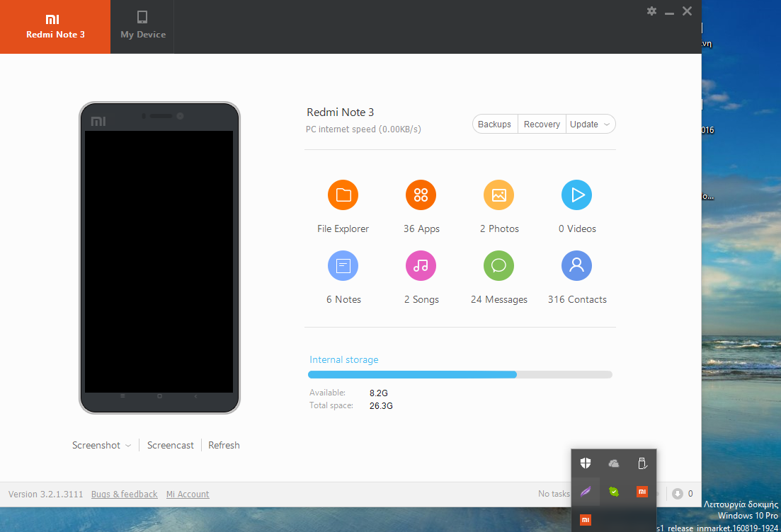The width and height of the screenshot is (781, 532).
Task: Select the Redmi Note 3 tab
Action: pos(55,26)
